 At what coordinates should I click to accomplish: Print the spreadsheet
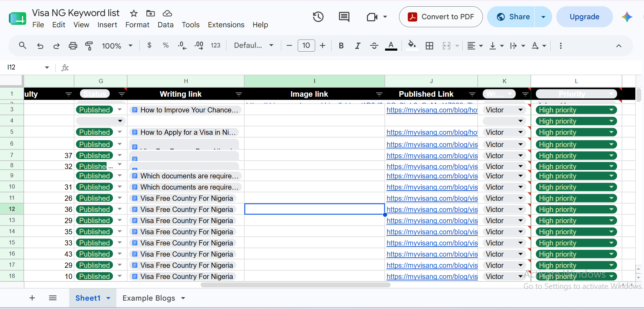73,46
